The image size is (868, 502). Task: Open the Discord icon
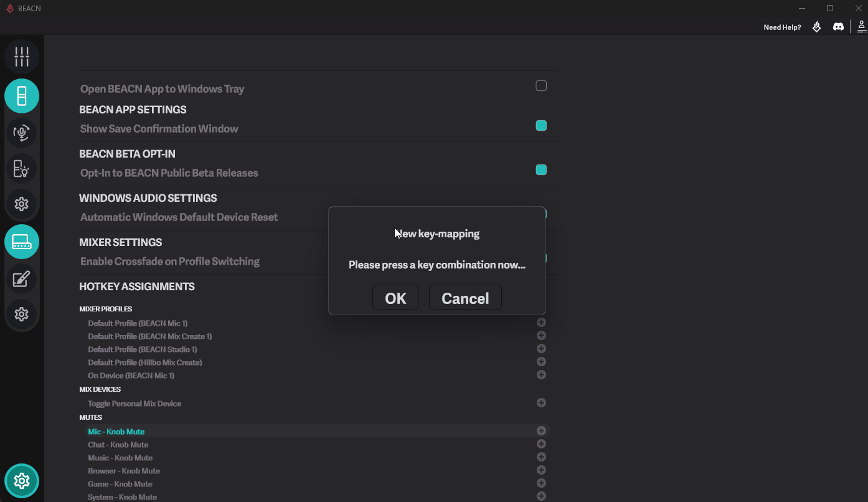pyautogui.click(x=839, y=27)
